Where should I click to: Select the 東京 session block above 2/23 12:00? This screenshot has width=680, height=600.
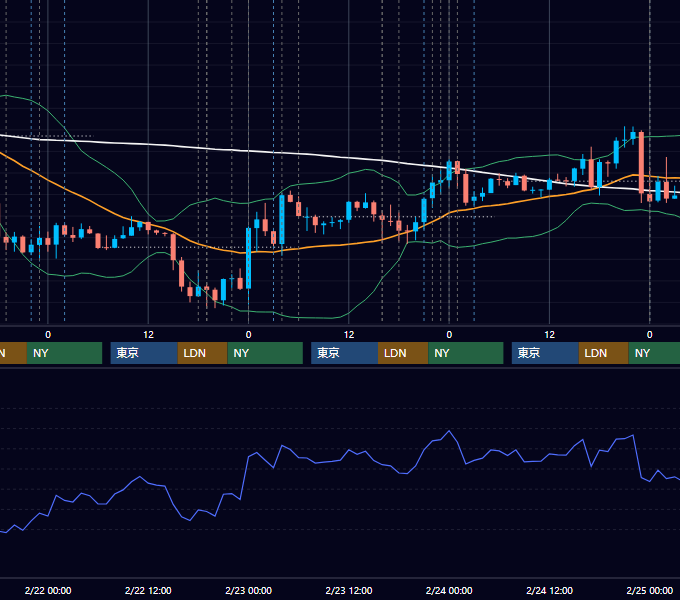point(344,353)
